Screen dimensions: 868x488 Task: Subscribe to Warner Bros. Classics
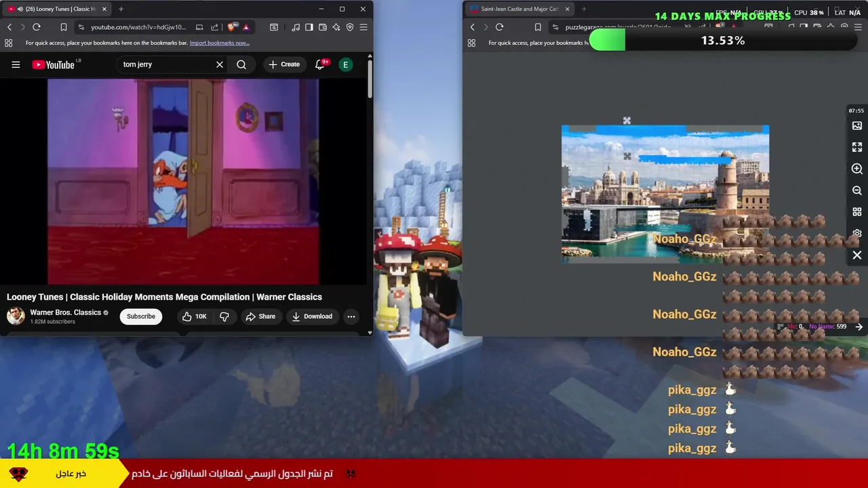coord(141,317)
